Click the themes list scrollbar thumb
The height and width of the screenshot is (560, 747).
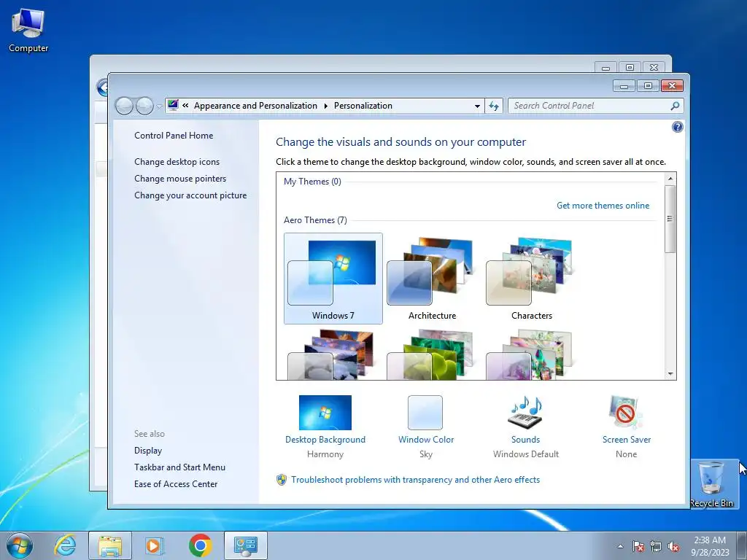pos(670,219)
